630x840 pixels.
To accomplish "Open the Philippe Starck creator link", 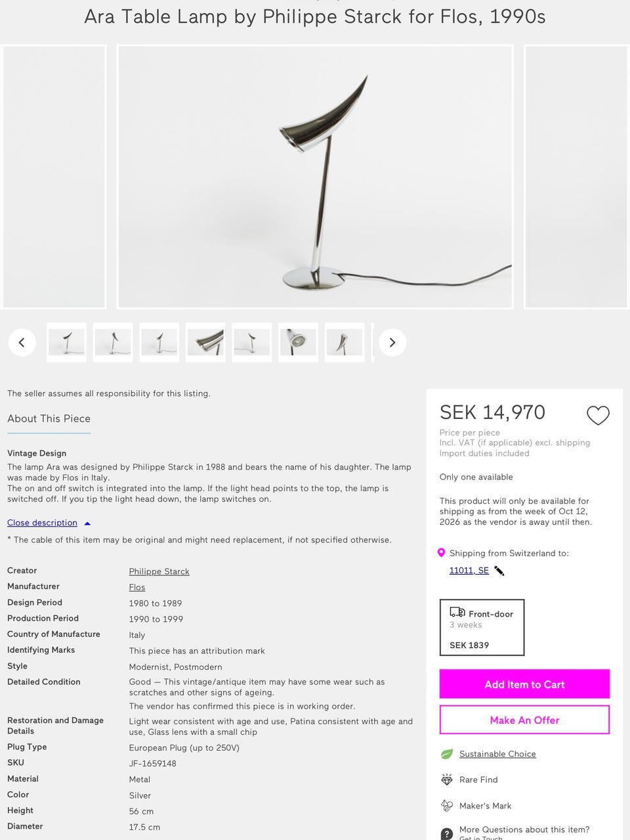I will [x=159, y=571].
